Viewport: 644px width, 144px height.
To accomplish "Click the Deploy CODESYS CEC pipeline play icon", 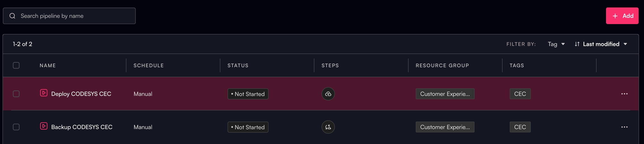I will point(44,93).
